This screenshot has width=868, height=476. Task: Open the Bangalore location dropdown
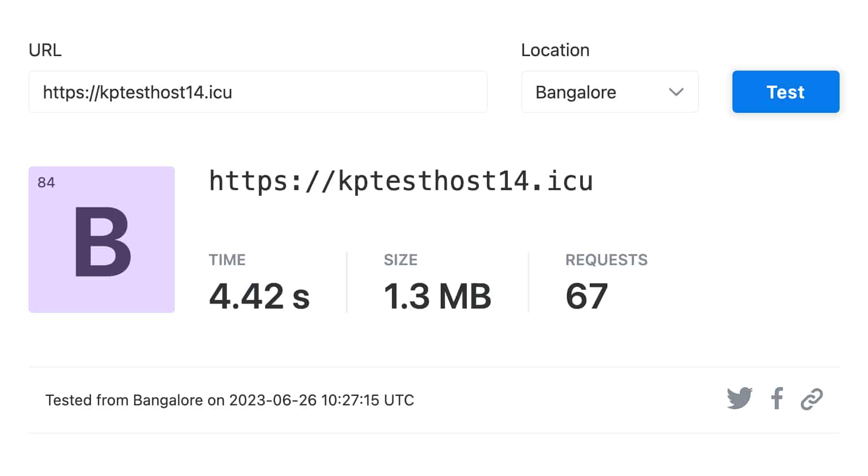tap(610, 92)
